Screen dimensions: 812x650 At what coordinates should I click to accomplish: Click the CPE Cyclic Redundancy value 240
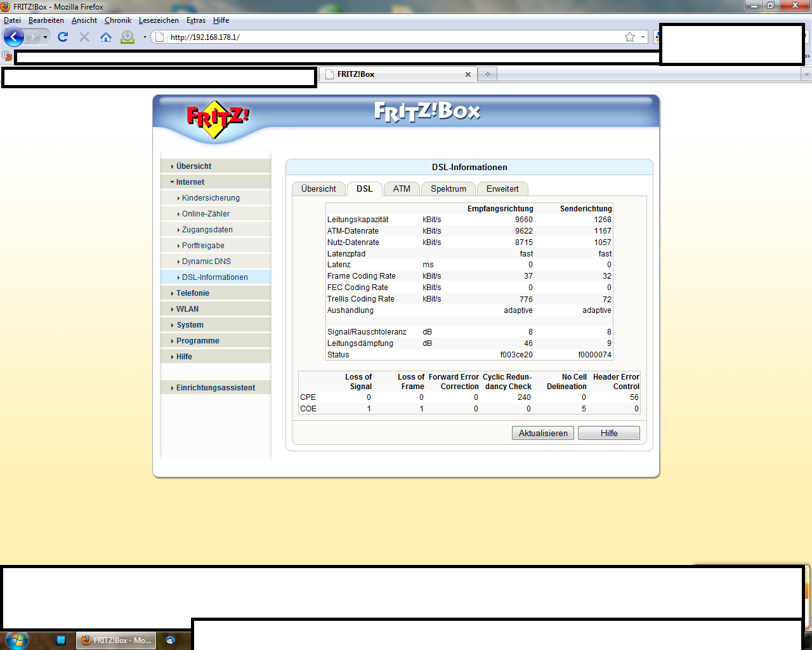tap(524, 397)
